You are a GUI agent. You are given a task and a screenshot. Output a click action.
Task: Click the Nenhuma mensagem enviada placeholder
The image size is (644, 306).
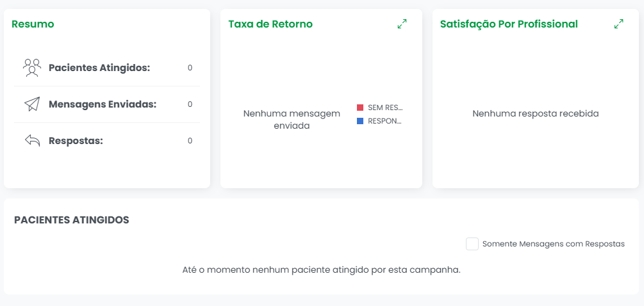click(x=292, y=119)
